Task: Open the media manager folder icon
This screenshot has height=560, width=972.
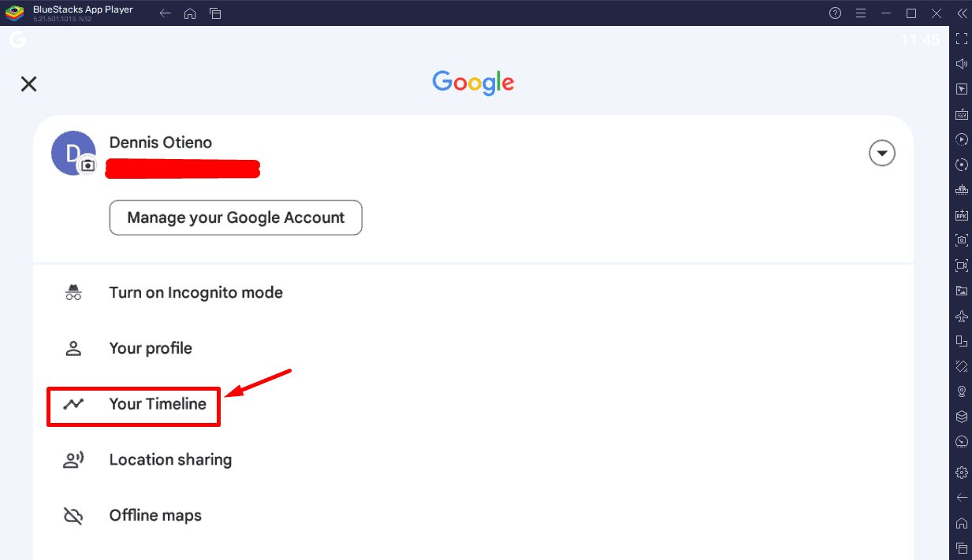Action: point(961,291)
